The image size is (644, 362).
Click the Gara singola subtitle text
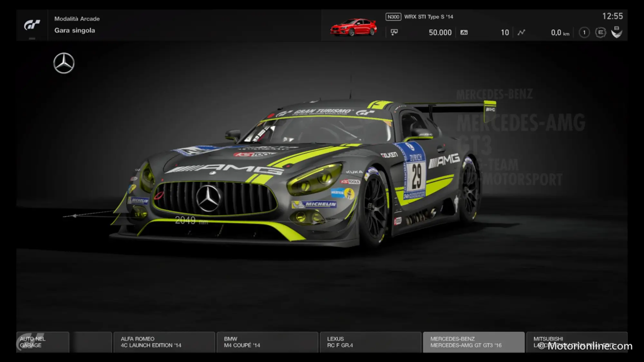[x=75, y=30]
